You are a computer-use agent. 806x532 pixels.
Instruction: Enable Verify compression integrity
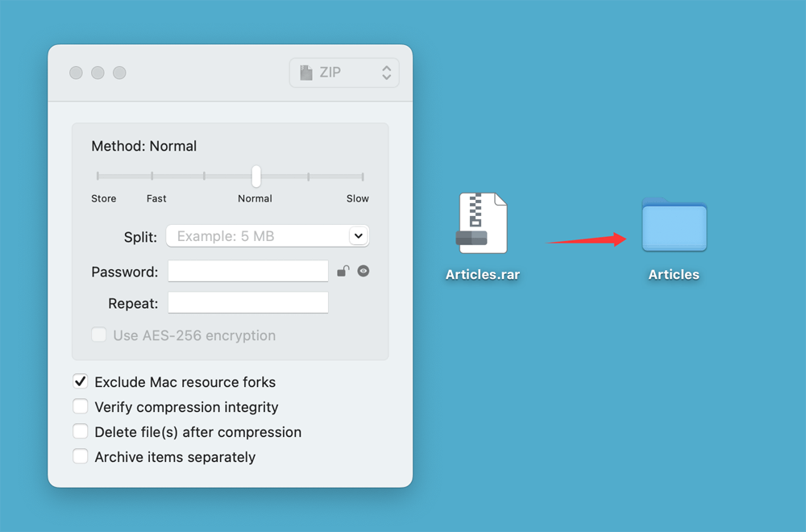[81, 406]
